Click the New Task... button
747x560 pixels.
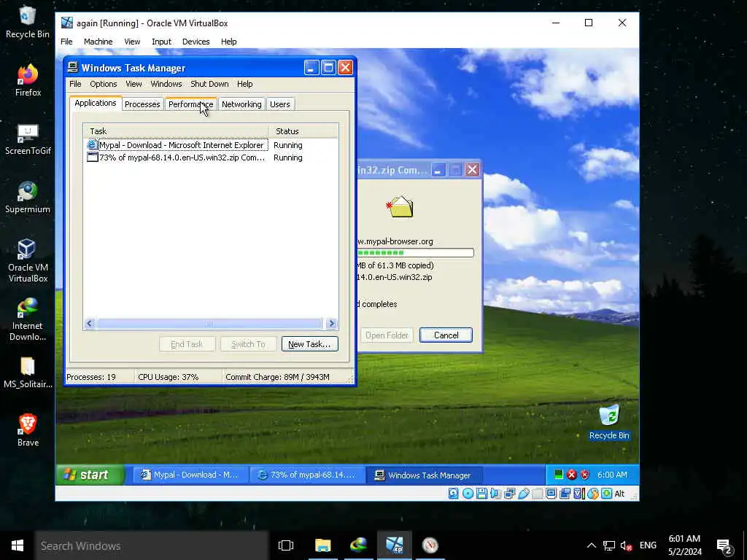click(x=309, y=344)
